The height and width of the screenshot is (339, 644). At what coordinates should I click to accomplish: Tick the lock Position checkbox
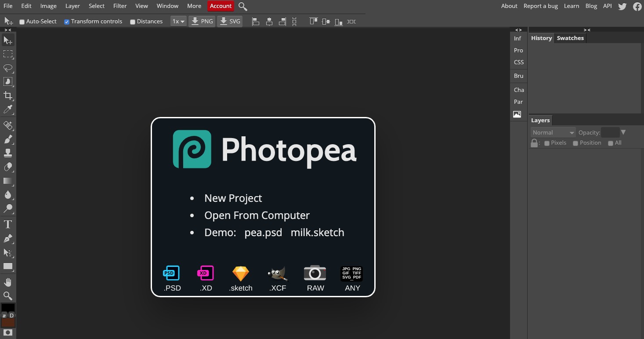pos(575,143)
